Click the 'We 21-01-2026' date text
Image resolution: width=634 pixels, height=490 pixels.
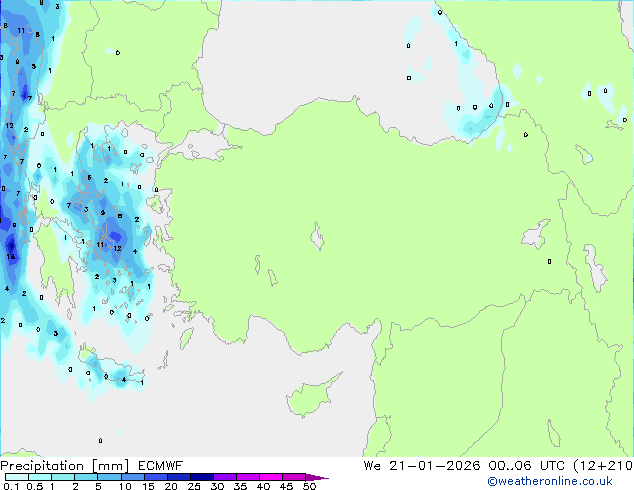pos(422,466)
